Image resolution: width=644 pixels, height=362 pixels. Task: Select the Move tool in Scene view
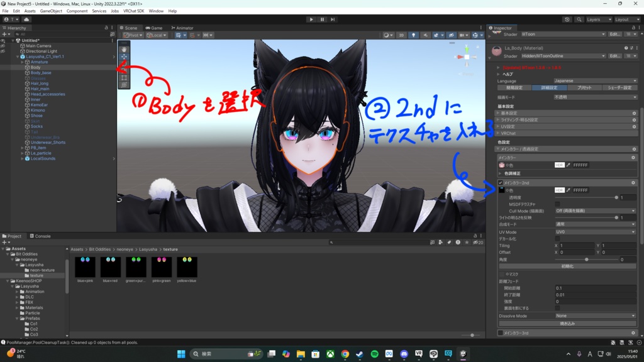[x=124, y=57]
